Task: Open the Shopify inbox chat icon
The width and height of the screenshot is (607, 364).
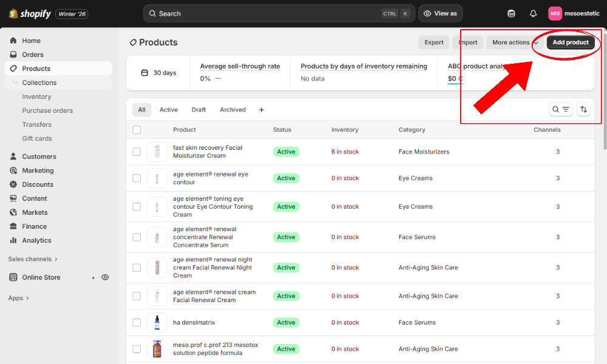Action: pos(511,13)
